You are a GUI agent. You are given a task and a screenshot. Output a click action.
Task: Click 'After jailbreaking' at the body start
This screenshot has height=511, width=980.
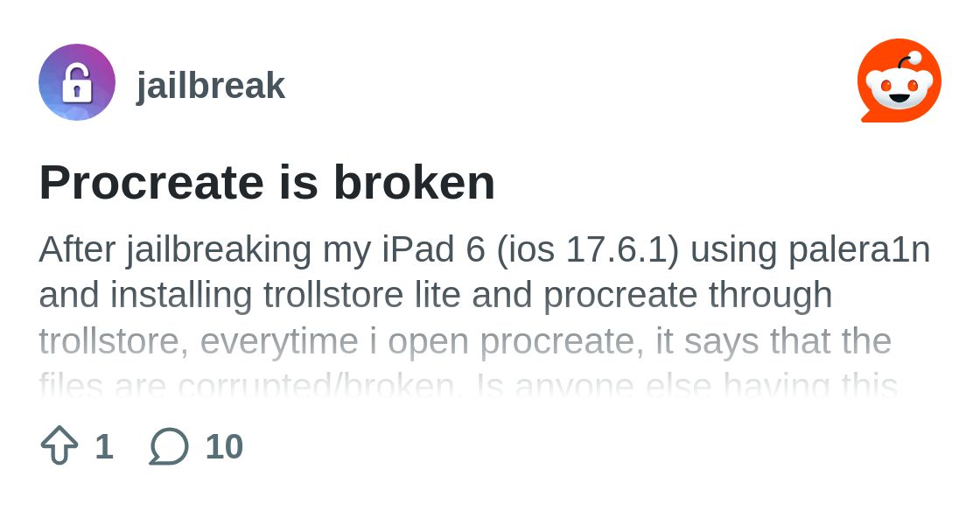[175, 250]
